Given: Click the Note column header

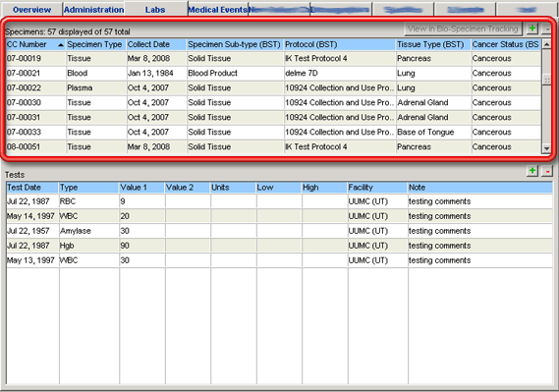Looking at the screenshot, I should (x=480, y=188).
